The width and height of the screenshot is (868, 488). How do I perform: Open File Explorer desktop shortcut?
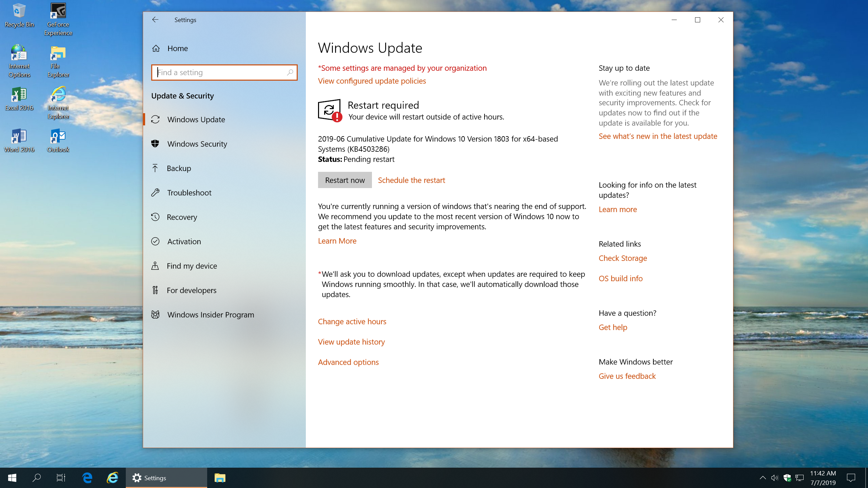[58, 61]
